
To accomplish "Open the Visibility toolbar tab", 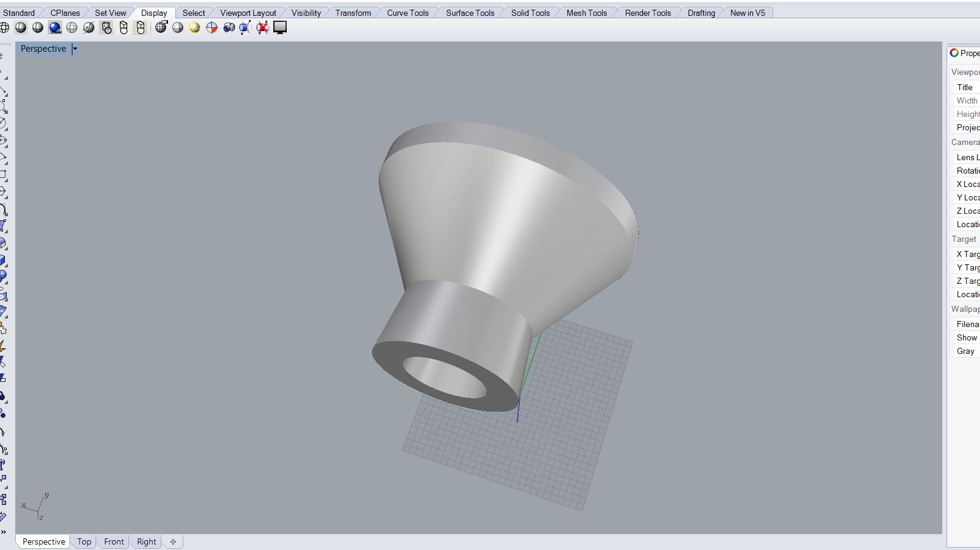I will 306,13.
